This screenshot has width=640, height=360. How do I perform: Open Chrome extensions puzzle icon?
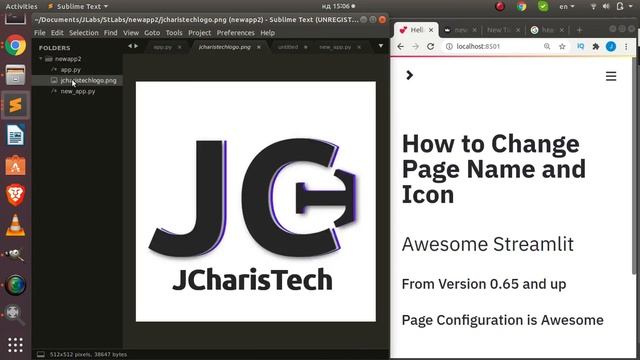[x=596, y=47]
